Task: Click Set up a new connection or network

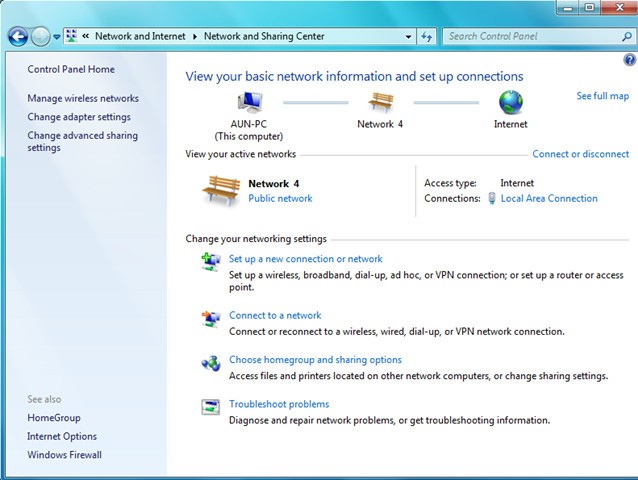Action: point(306,259)
